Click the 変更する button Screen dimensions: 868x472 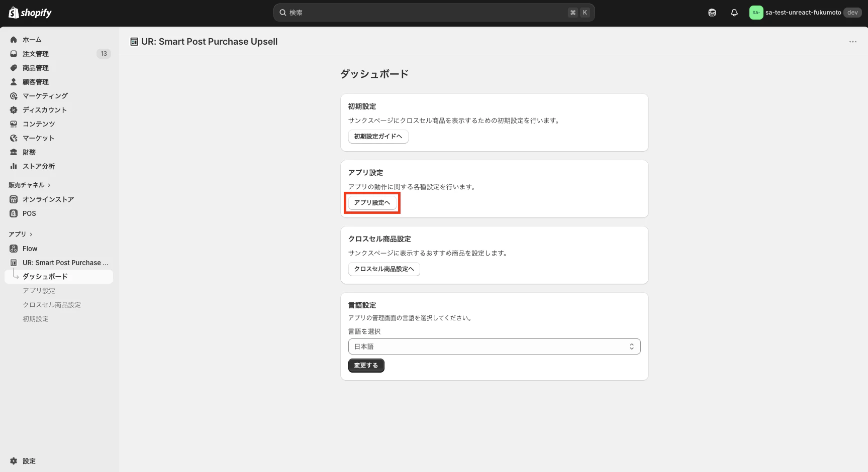coord(366,366)
